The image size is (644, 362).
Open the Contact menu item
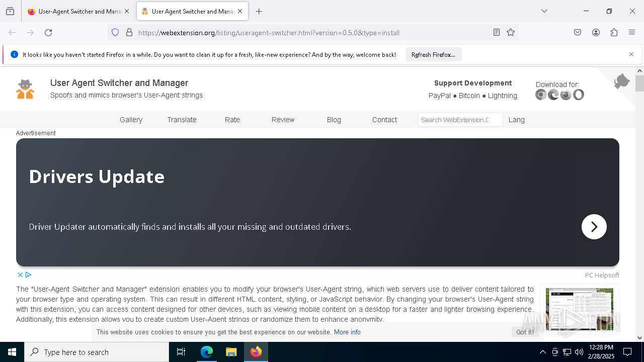coord(384,120)
